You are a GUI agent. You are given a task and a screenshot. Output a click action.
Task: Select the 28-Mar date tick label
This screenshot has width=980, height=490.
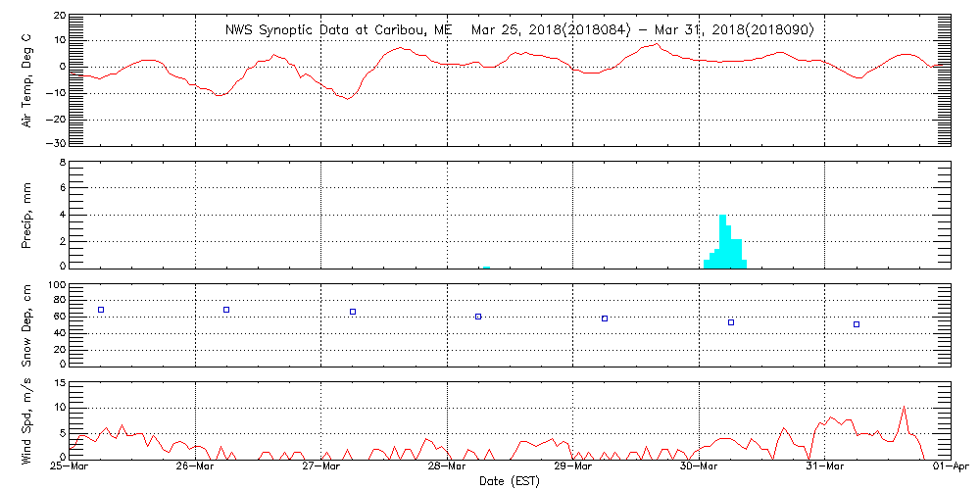[447, 467]
